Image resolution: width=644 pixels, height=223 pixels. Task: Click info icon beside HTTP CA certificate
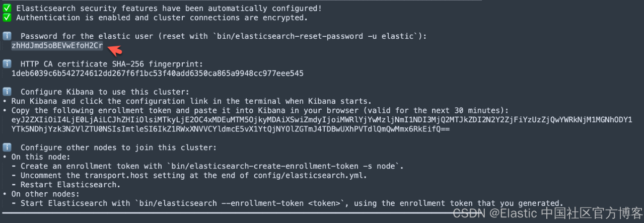(x=7, y=64)
